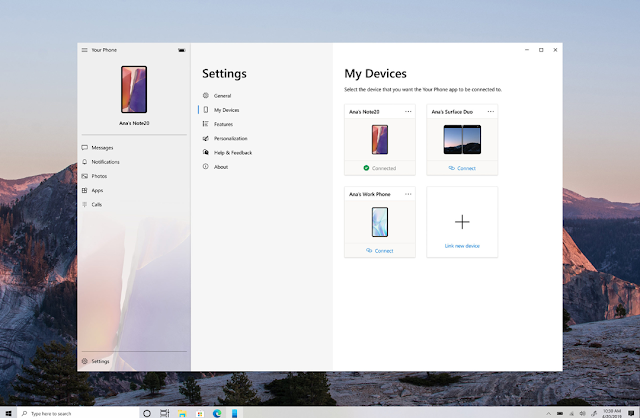Screen dimensions: 640x418
Task: Open Task View on the taskbar
Action: coord(164,413)
